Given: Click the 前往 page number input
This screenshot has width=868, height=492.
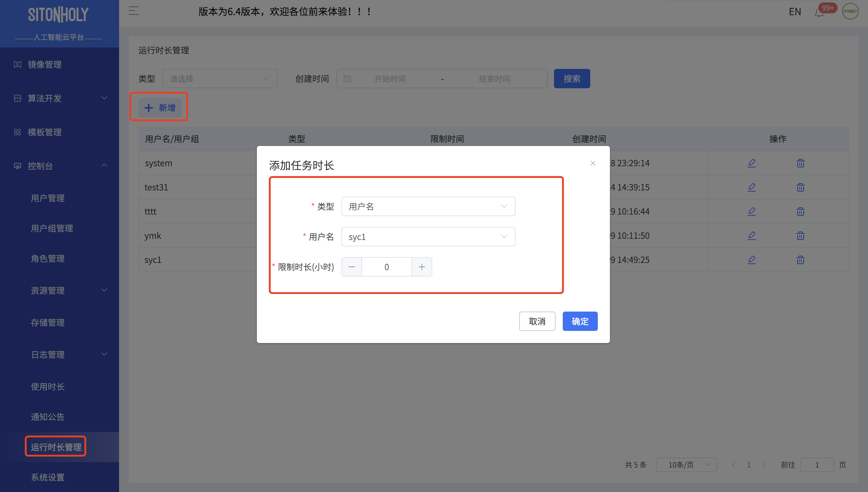Looking at the screenshot, I should (817, 465).
